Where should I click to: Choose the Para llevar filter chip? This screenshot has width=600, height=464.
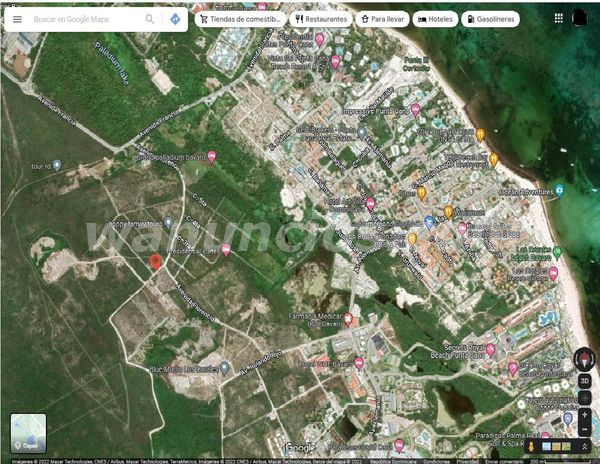click(x=382, y=19)
